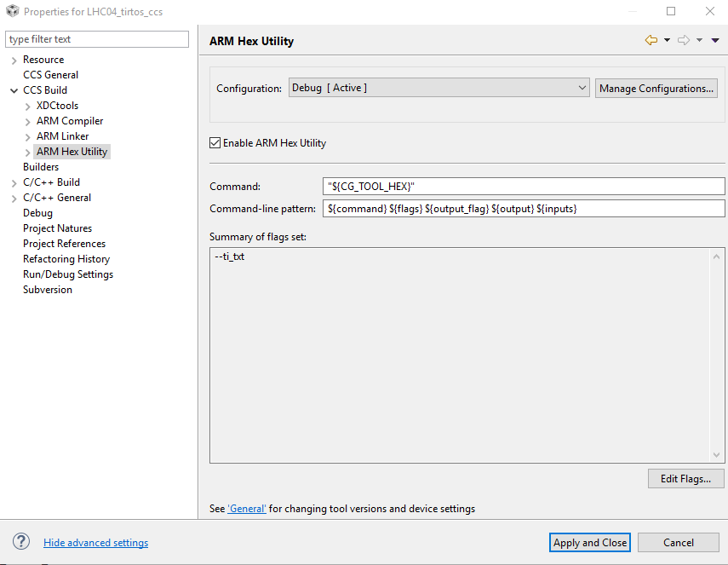Click the Manage Configurations button
The width and height of the screenshot is (728, 565).
tap(656, 89)
